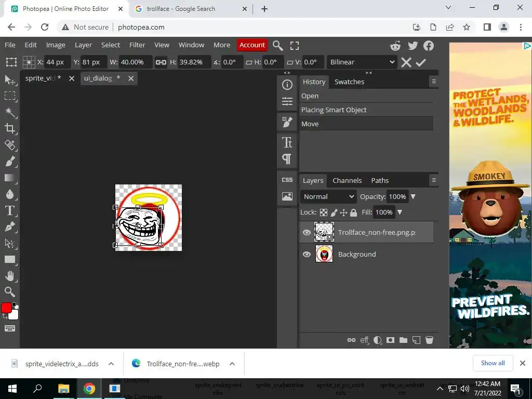This screenshot has width=532, height=399.
Task: Open layer effects (eff) button
Action: point(364,340)
